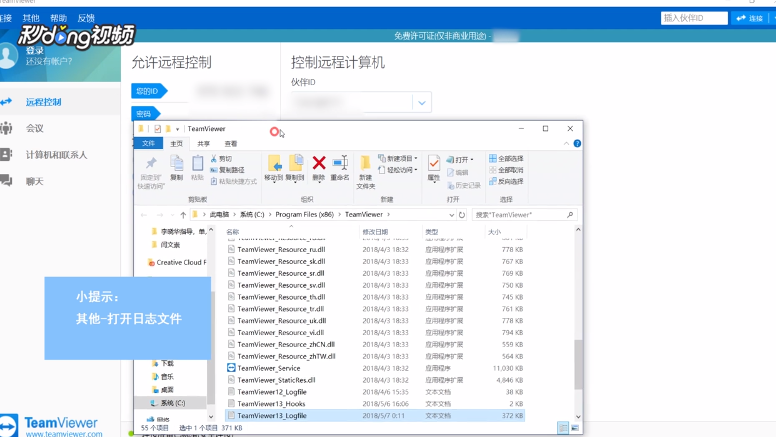Viewport: 776px width, 437px height.
Task: Open the Help (帮助) menu in TeamViewer
Action: tap(58, 18)
